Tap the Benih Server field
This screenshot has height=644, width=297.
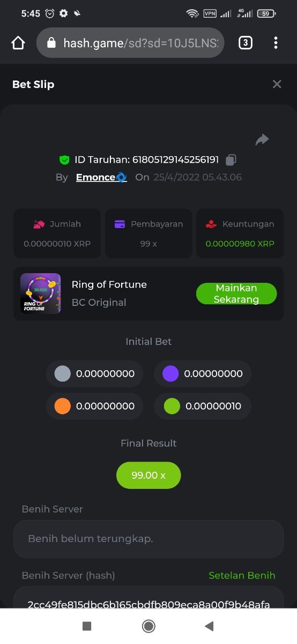tap(148, 539)
